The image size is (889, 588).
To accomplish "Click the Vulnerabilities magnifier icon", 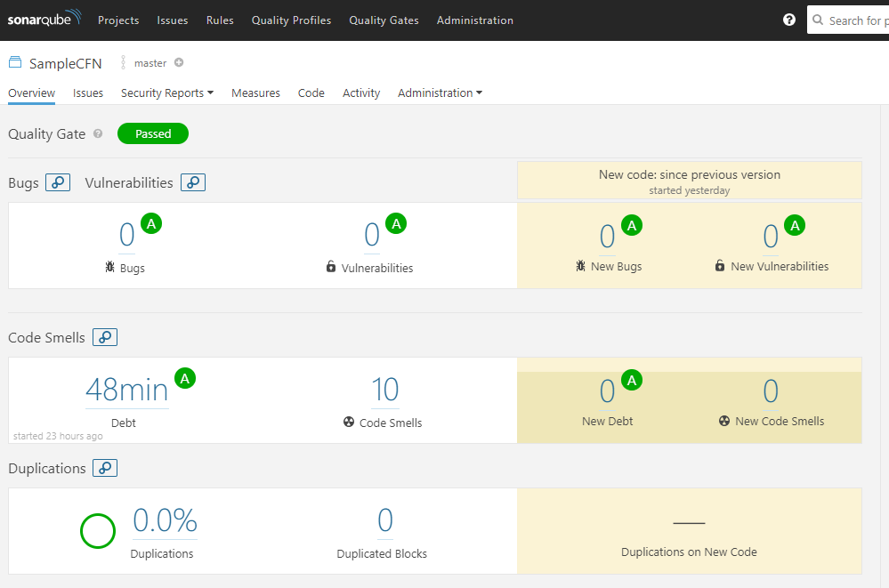I will point(193,182).
